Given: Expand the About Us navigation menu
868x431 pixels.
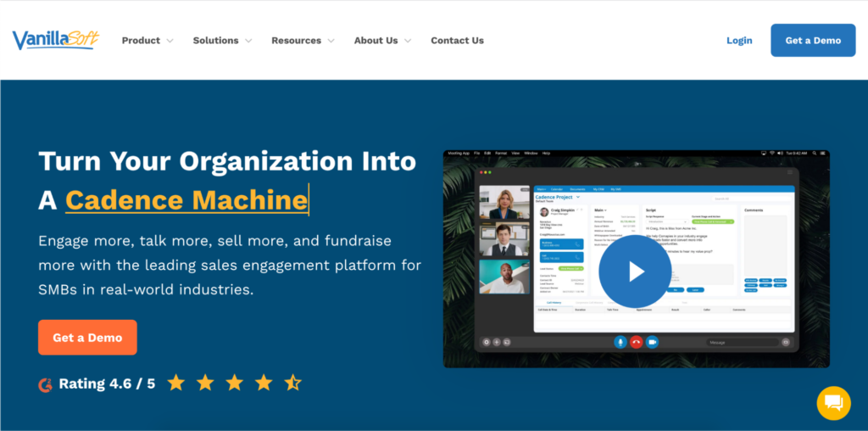Looking at the screenshot, I should pos(382,41).
